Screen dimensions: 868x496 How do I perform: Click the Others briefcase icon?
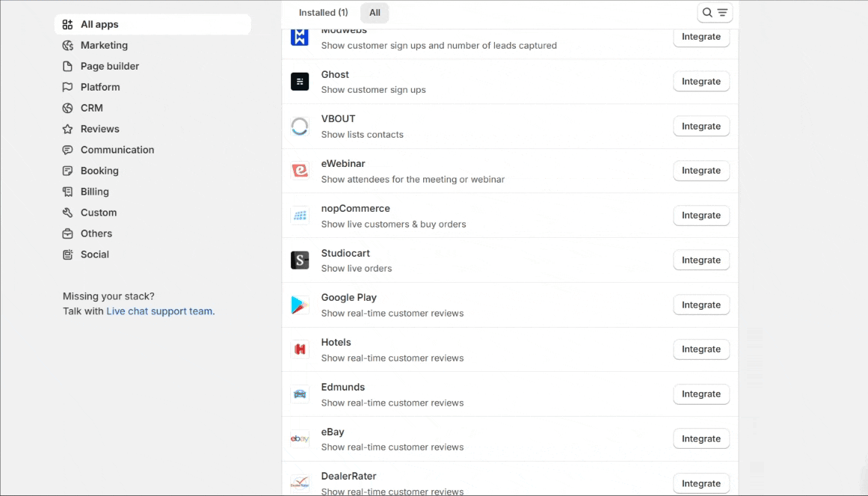[x=67, y=234]
